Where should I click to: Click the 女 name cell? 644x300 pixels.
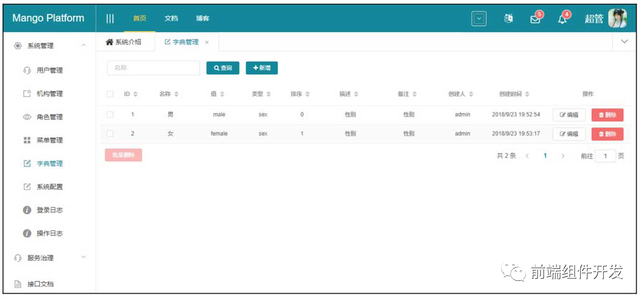pyautogui.click(x=170, y=134)
